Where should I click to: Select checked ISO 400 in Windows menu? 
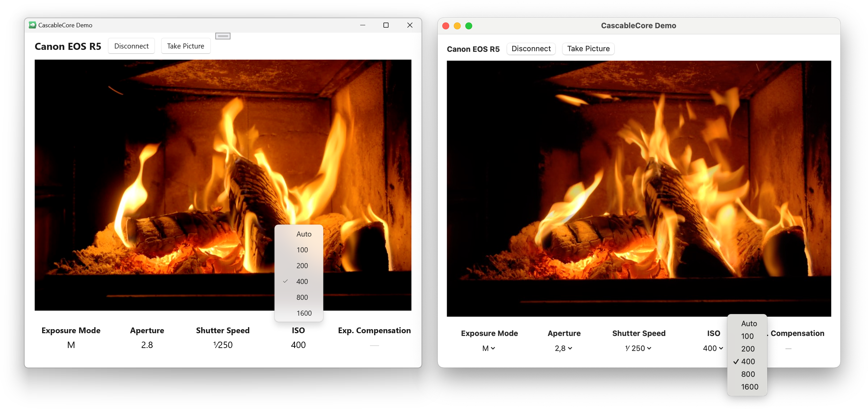point(302,281)
